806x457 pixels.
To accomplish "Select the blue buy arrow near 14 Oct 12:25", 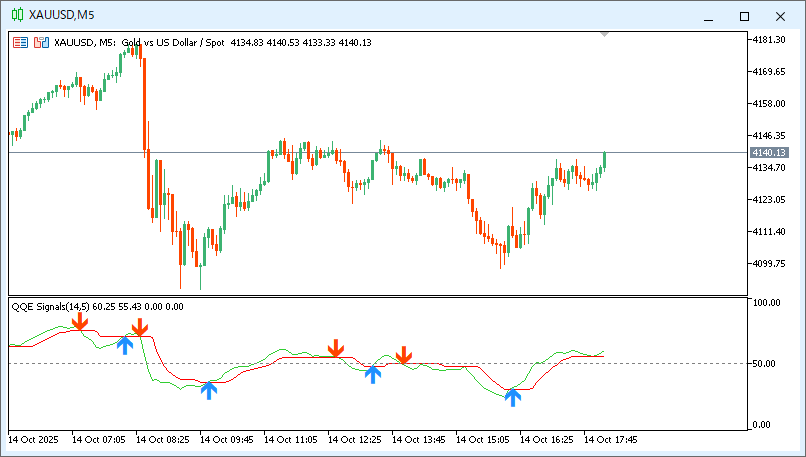I will click(x=373, y=374).
